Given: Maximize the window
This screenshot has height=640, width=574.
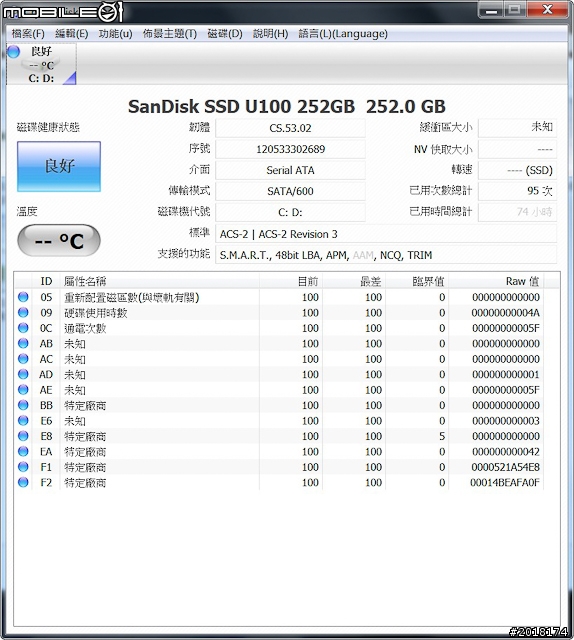Looking at the screenshot, I should pos(515,10).
